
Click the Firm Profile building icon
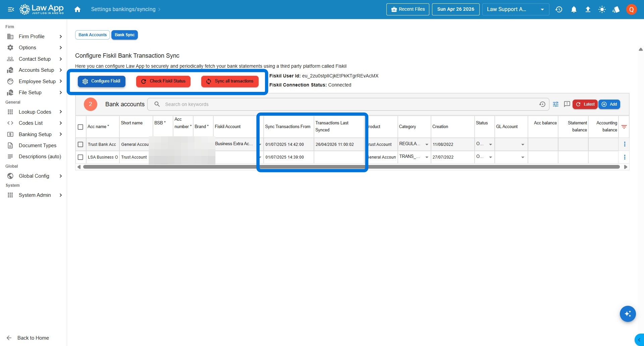tap(10, 37)
